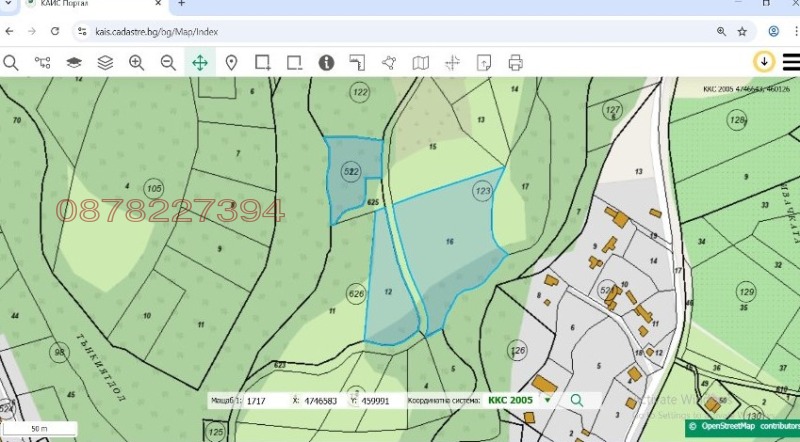The height and width of the screenshot is (442, 800).
Task: Click the print map icon
Action: (515, 62)
